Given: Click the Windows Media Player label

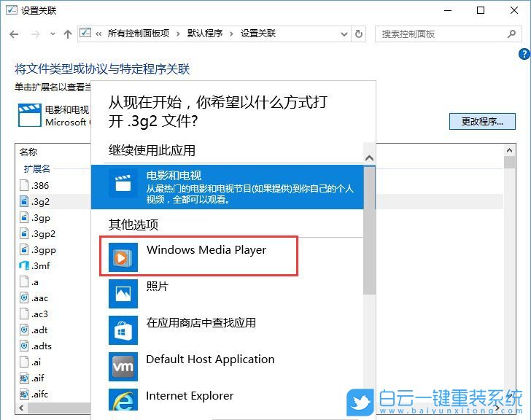Looking at the screenshot, I should tap(206, 250).
